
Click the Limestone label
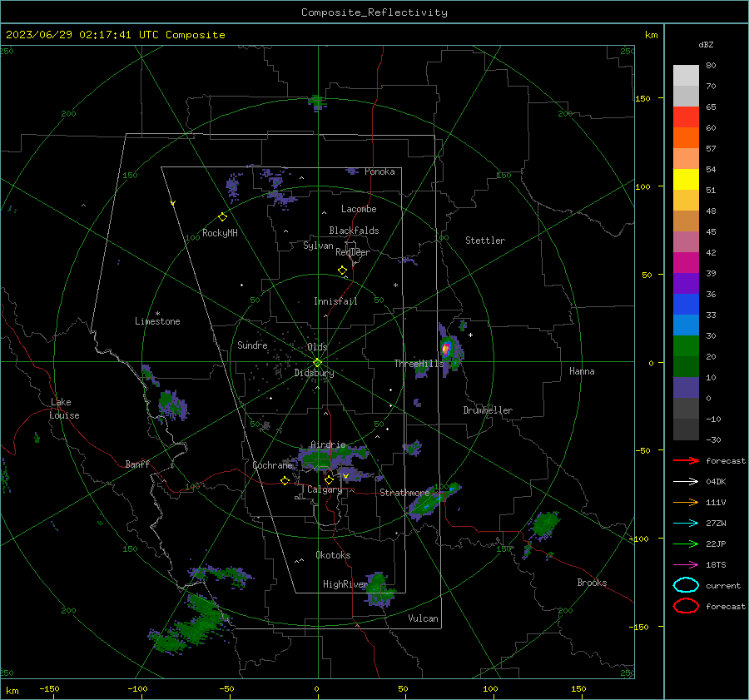[x=157, y=321]
